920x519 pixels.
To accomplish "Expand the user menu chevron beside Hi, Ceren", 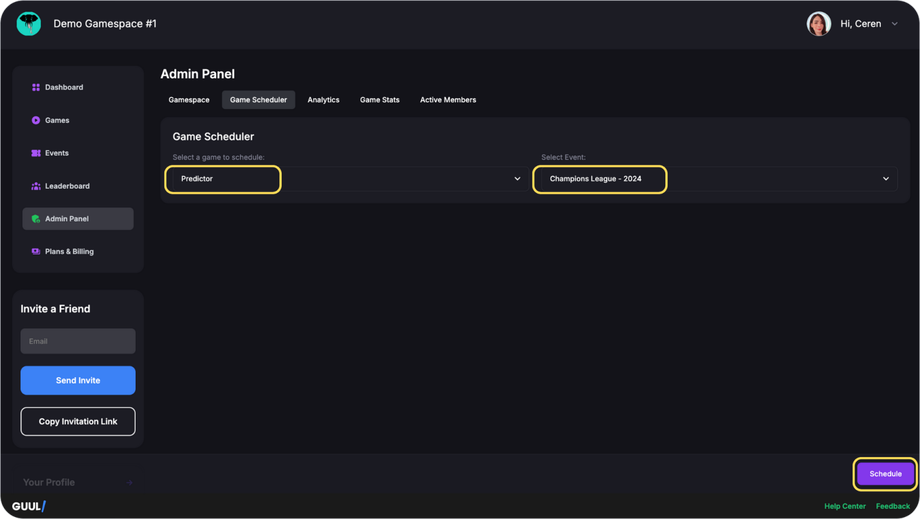I will point(894,24).
